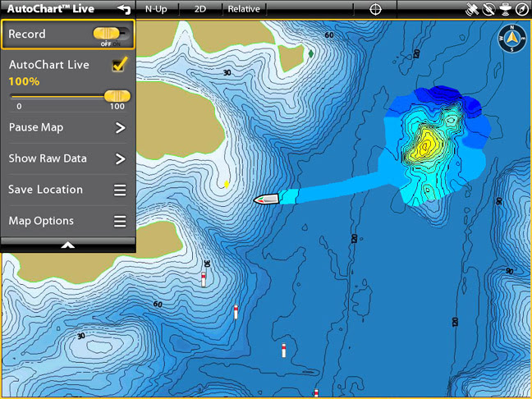Image resolution: width=532 pixels, height=399 pixels.
Task: Switch the 2D view mode
Action: click(200, 10)
